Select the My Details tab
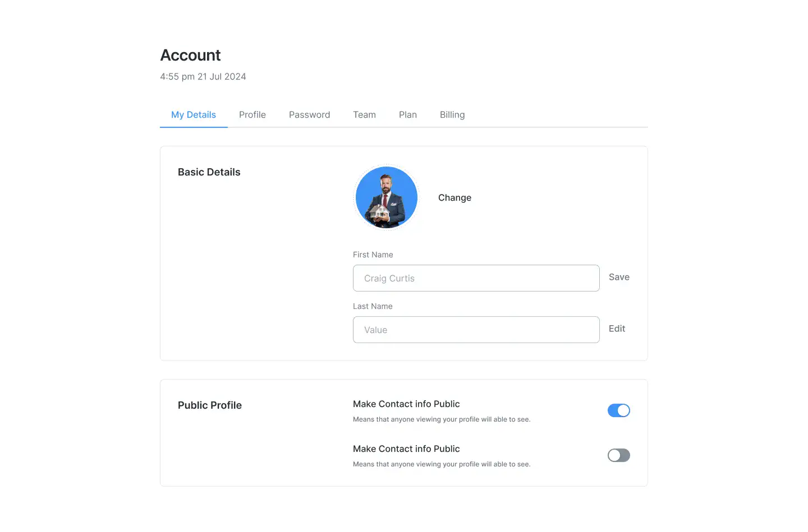This screenshot has height=532, width=808. coord(194,115)
